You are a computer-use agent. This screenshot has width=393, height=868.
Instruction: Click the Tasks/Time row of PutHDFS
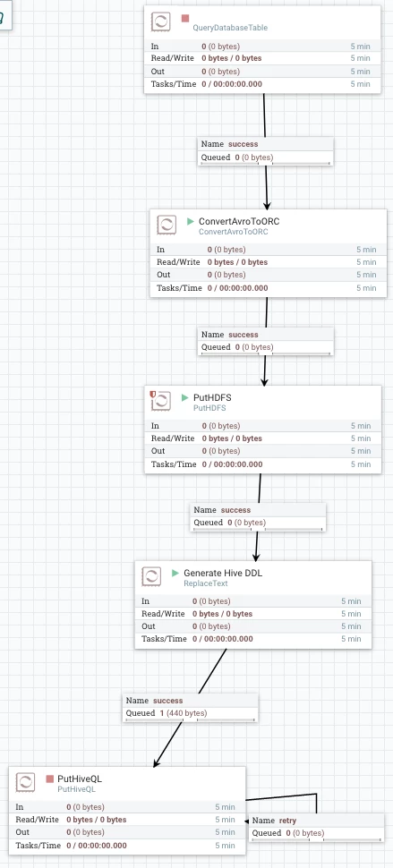pyautogui.click(x=263, y=464)
